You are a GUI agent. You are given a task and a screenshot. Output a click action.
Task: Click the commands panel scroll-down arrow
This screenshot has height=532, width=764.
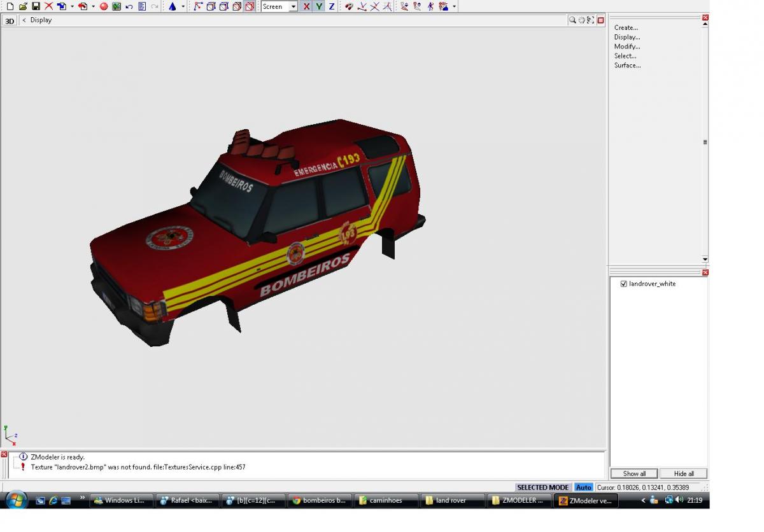705,259
